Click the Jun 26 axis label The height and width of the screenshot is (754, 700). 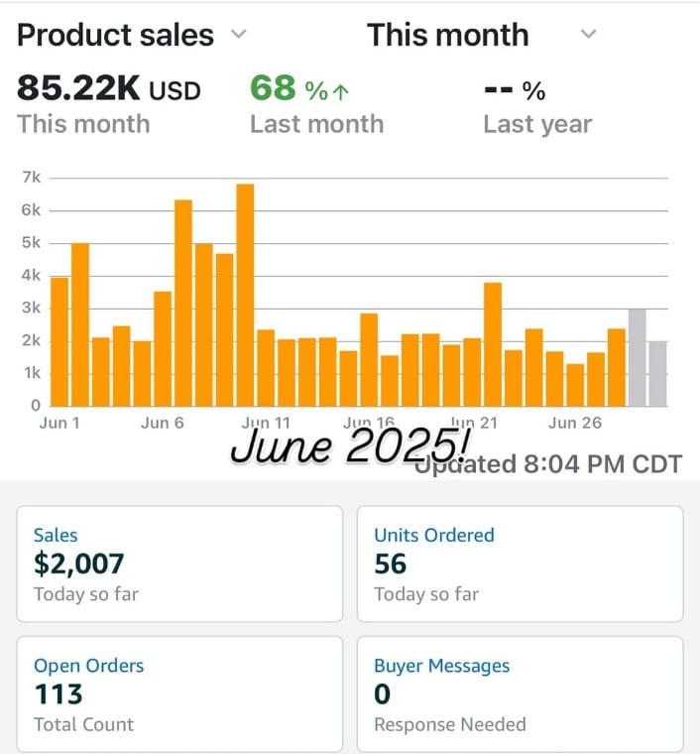pyautogui.click(x=575, y=423)
